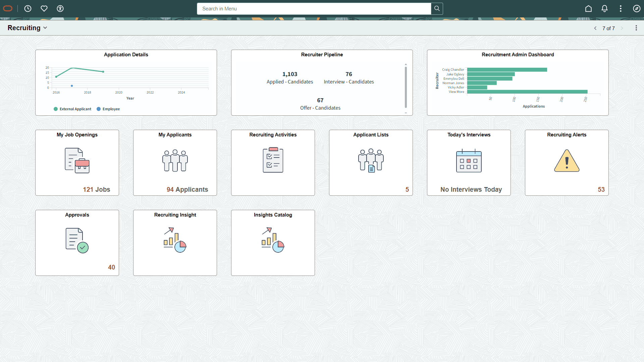The image size is (644, 362).
Task: Open the global Actions three-dot menu
Action: click(621, 9)
